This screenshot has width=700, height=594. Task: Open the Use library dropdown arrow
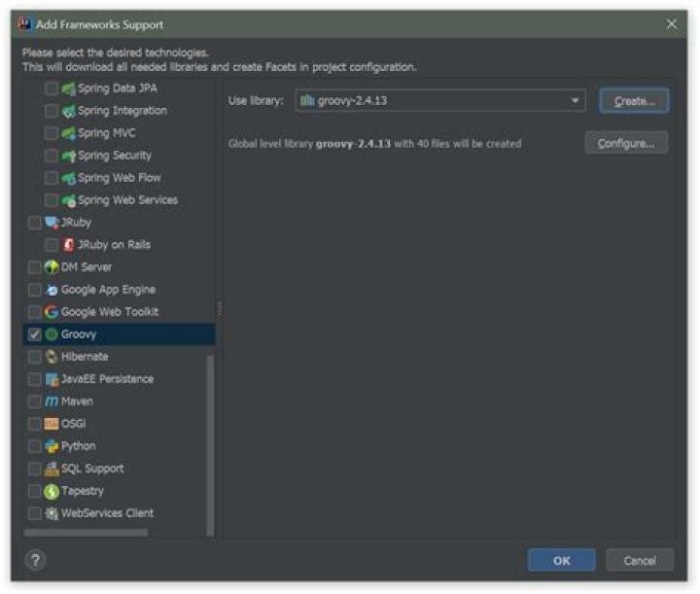click(x=575, y=101)
